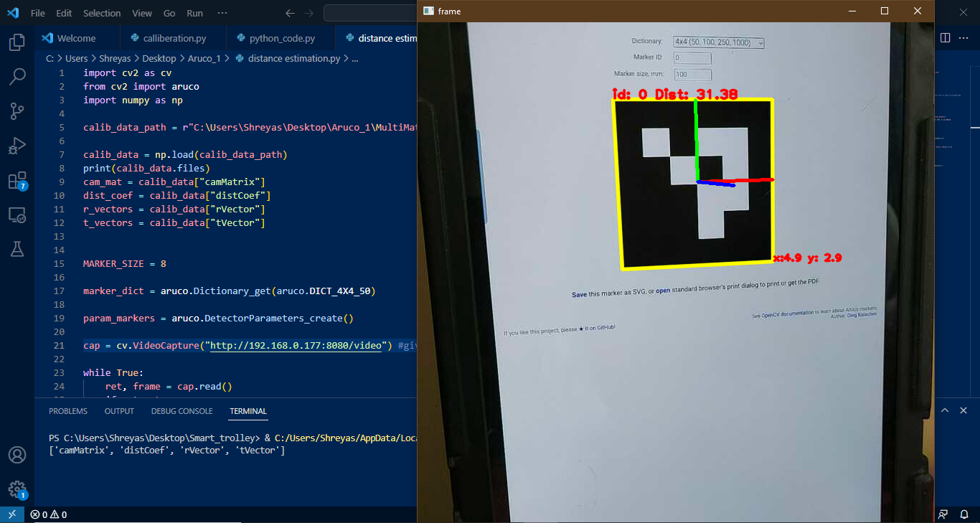
Task: Open the Run and Debug view
Action: tap(17, 145)
